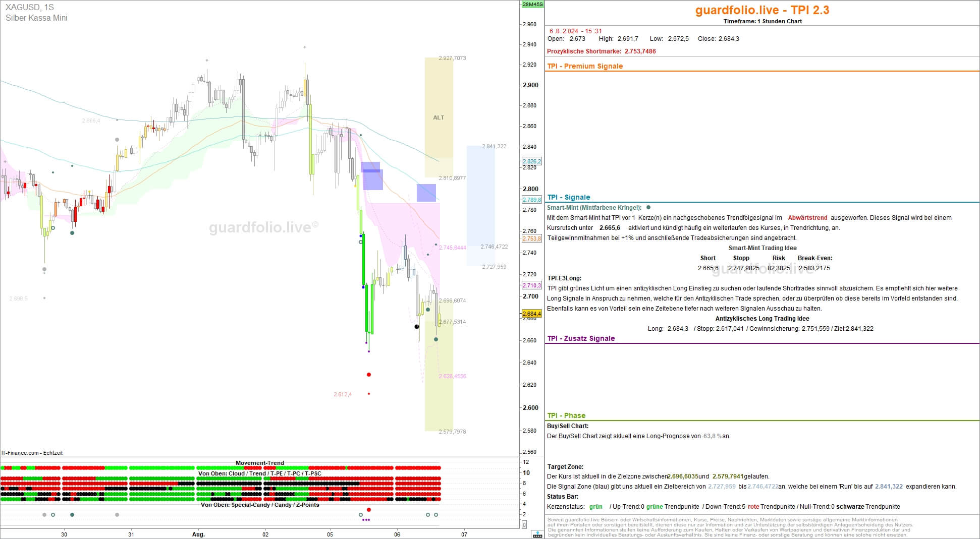This screenshot has width=980, height=539.
Task: Click the TPI - Premium Signale section header
Action: pos(585,66)
